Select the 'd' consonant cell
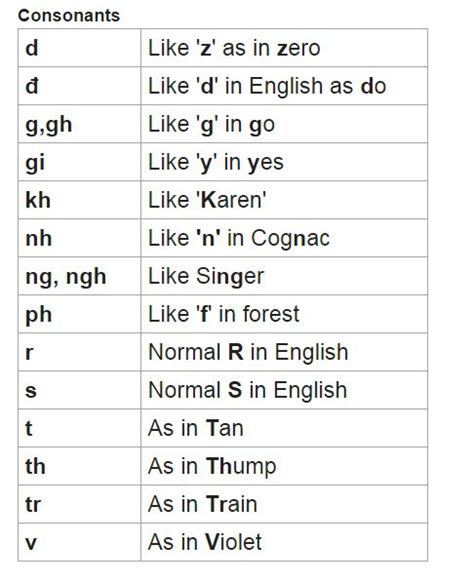The width and height of the screenshot is (474, 583). point(80,48)
